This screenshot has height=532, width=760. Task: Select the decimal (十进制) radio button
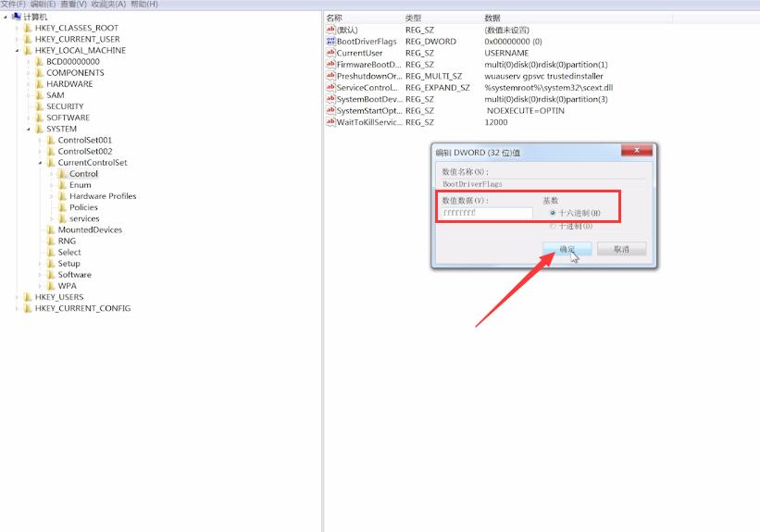coord(553,227)
